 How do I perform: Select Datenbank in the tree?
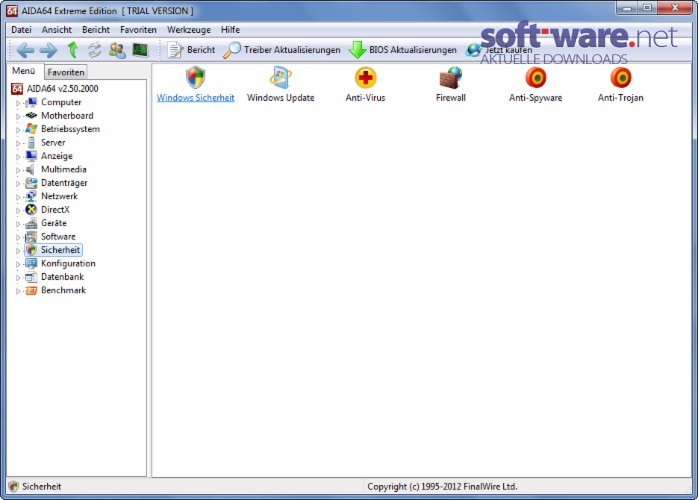click(x=62, y=277)
